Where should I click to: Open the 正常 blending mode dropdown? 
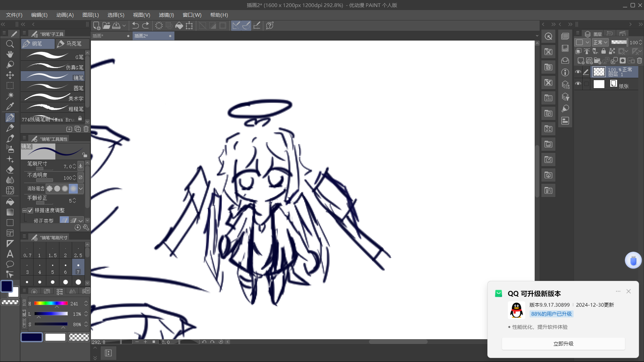point(600,43)
